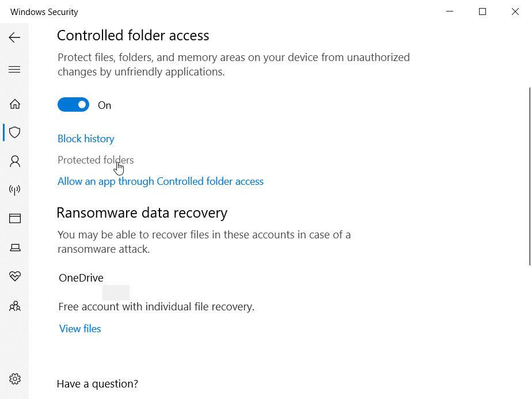Open the Protected folders link
Viewport: 532px width, 399px height.
[x=96, y=160]
